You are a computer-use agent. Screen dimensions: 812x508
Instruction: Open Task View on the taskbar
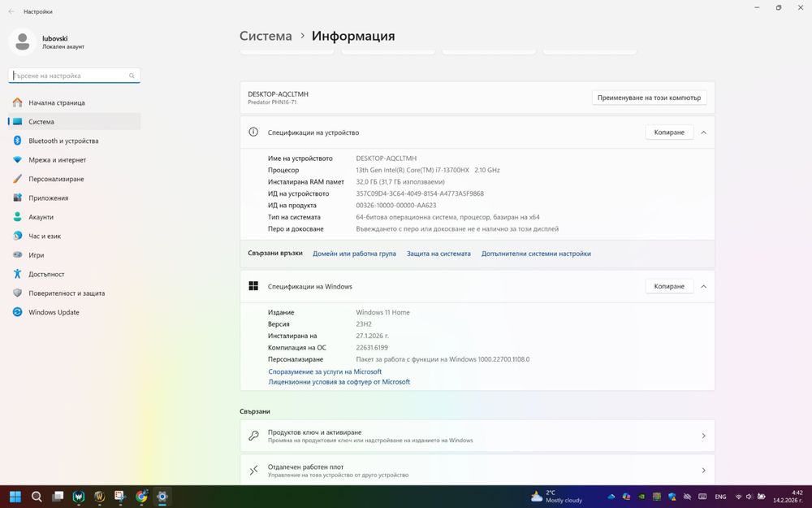(x=58, y=497)
